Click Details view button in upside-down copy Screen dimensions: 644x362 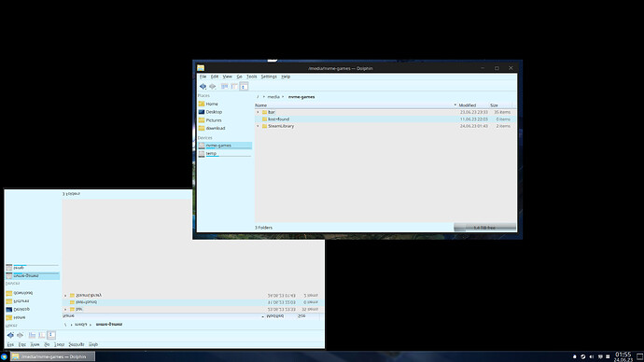(51, 335)
